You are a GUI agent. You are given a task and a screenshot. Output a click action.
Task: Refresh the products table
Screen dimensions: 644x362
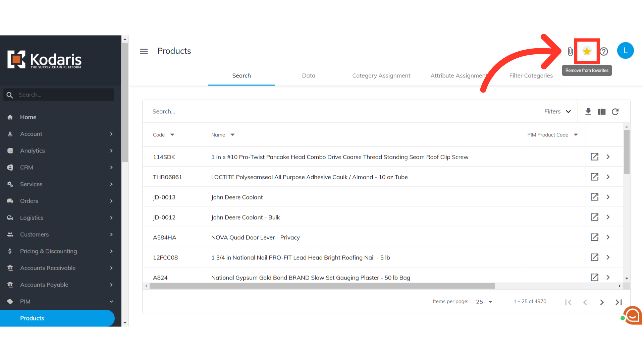click(x=615, y=112)
